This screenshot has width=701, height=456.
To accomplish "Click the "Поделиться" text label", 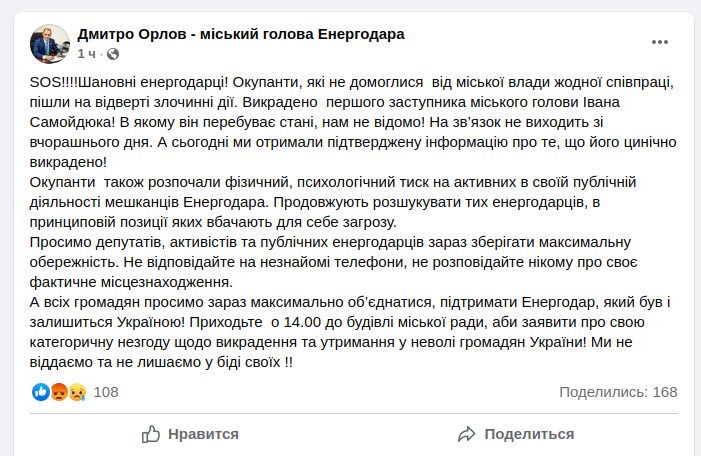I will pos(529,434).
